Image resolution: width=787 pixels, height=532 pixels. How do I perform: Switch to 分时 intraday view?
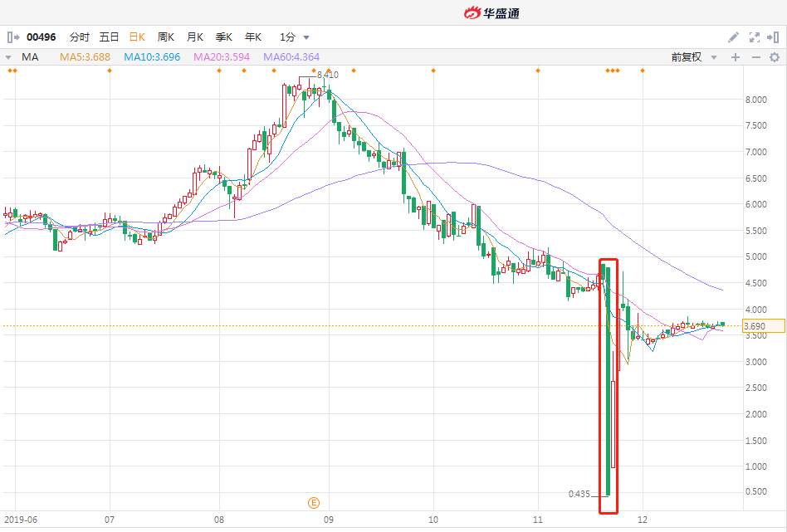(80, 37)
